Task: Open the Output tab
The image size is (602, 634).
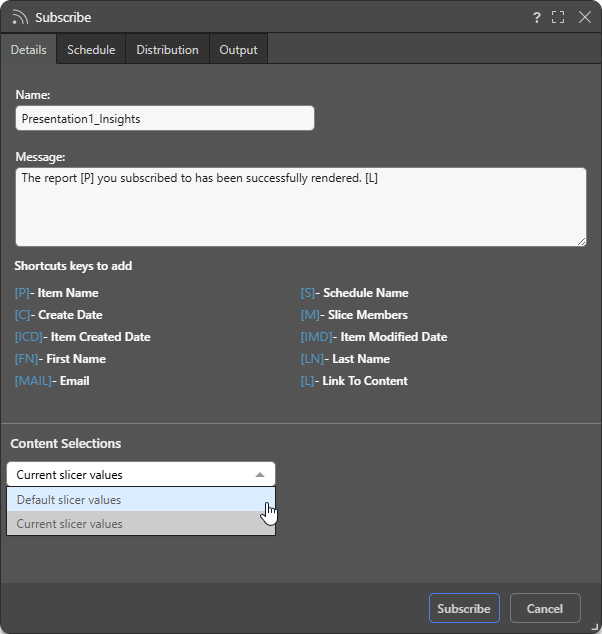Action: click(238, 50)
